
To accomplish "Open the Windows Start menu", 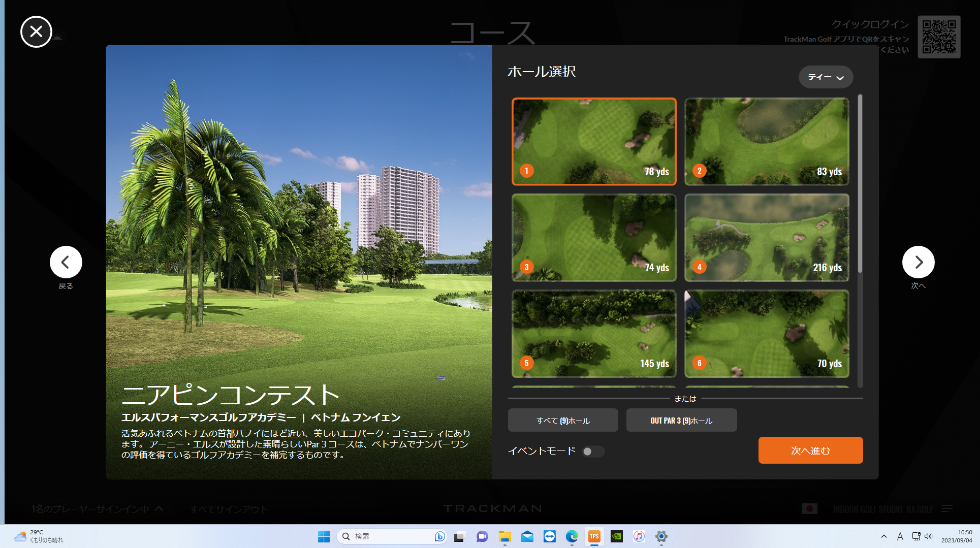I will [324, 536].
